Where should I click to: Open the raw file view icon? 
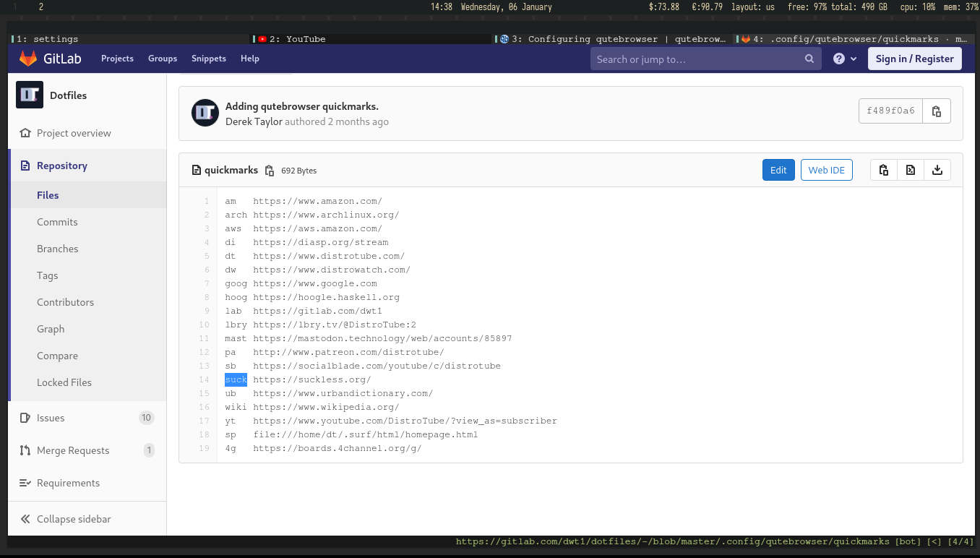click(910, 170)
